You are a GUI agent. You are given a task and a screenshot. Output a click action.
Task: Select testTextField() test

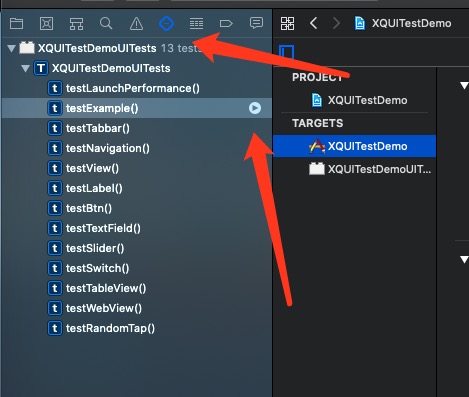[103, 228]
